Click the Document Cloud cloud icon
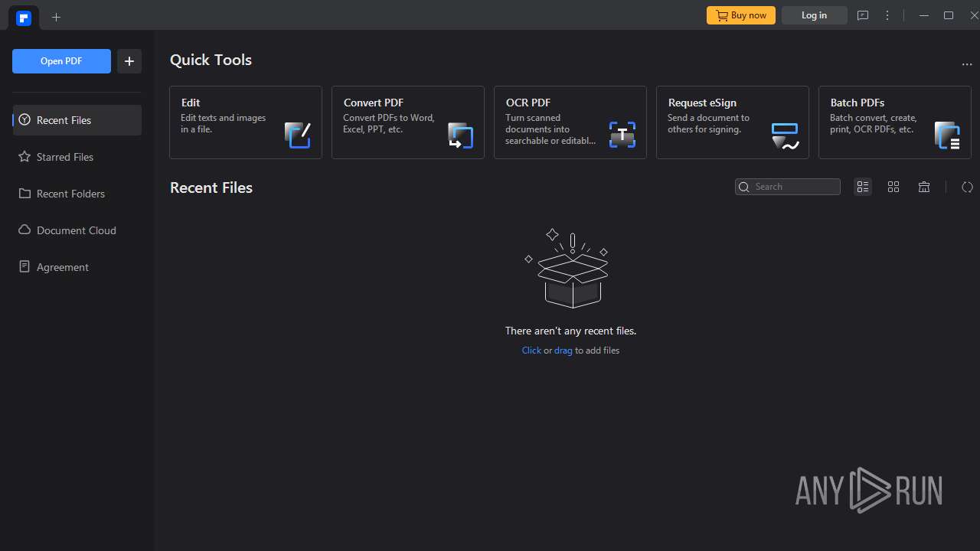Viewport: 980px width, 551px height. [24, 230]
